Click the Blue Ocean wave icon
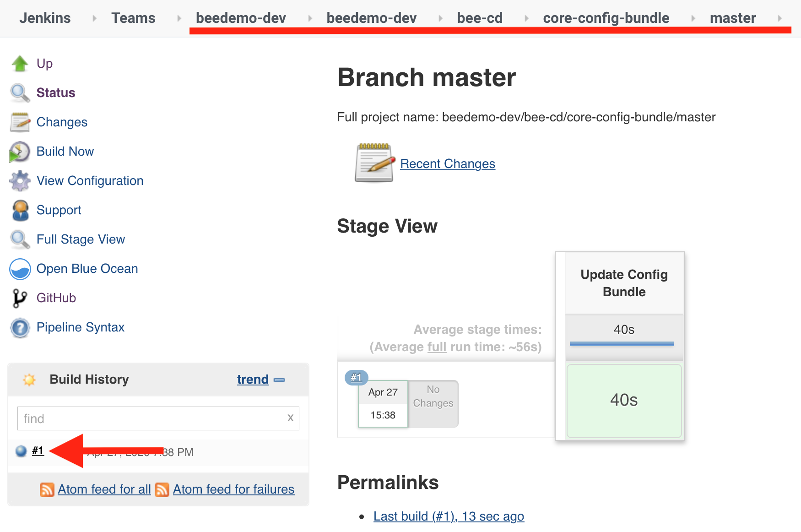 click(20, 269)
